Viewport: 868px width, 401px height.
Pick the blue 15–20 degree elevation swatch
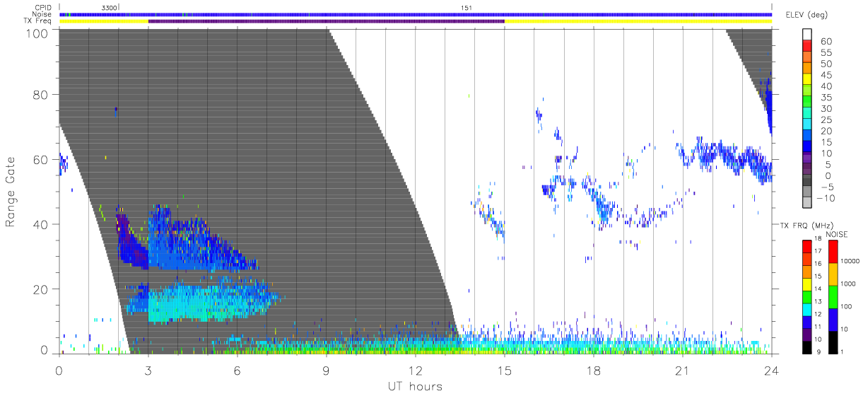tap(808, 136)
